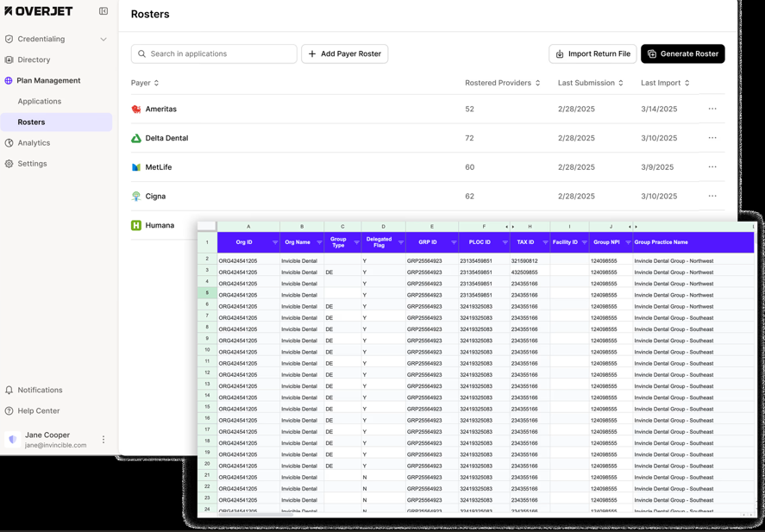Image resolution: width=765 pixels, height=532 pixels.
Task: Collapse the sidebar panel icon
Action: (103, 11)
